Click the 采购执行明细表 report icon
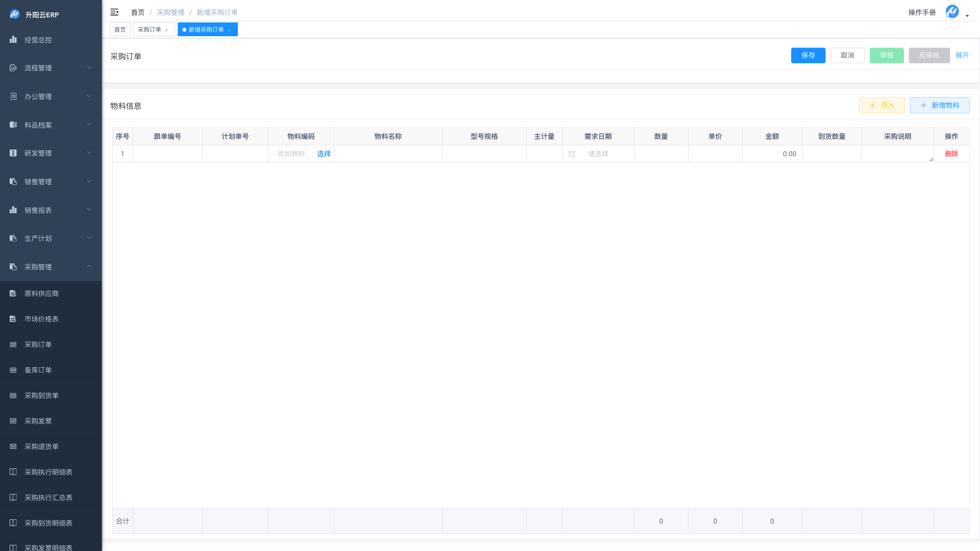The width and height of the screenshot is (980, 551). pos(13,472)
